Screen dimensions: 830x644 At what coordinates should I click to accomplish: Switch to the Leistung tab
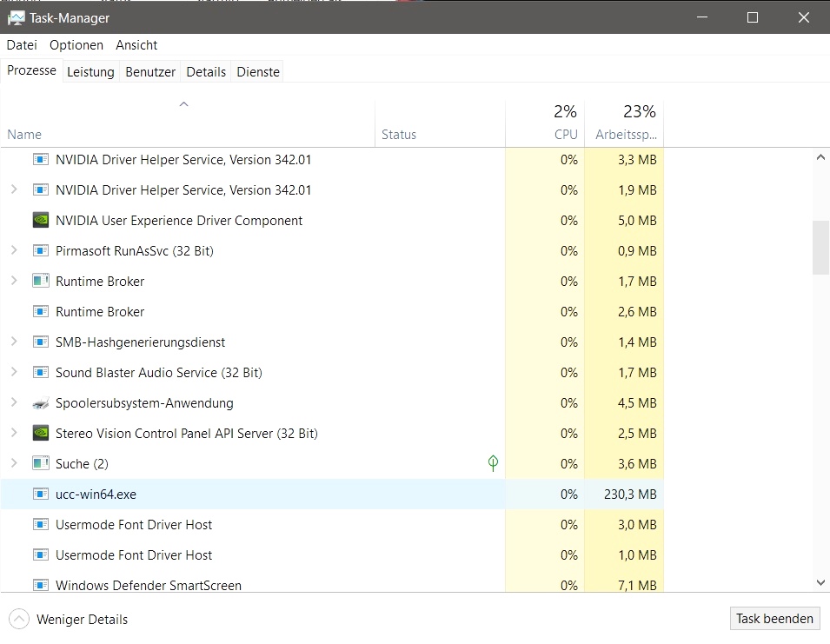tap(90, 72)
